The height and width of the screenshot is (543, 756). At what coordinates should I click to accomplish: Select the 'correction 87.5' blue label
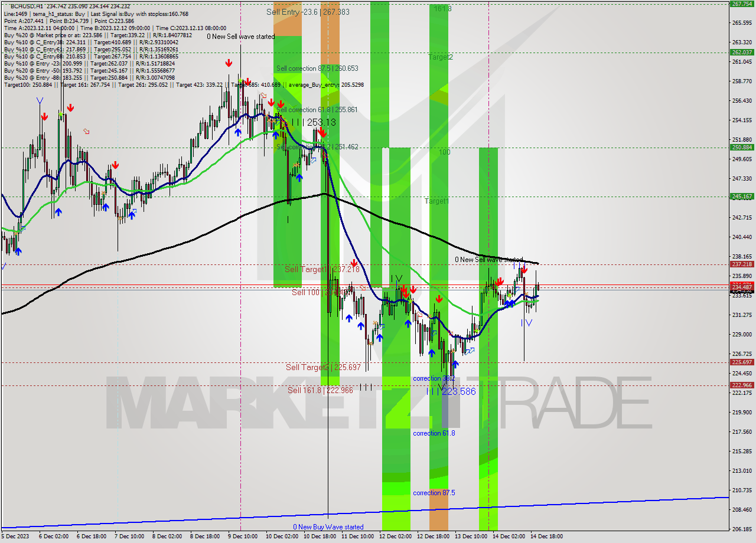click(434, 493)
